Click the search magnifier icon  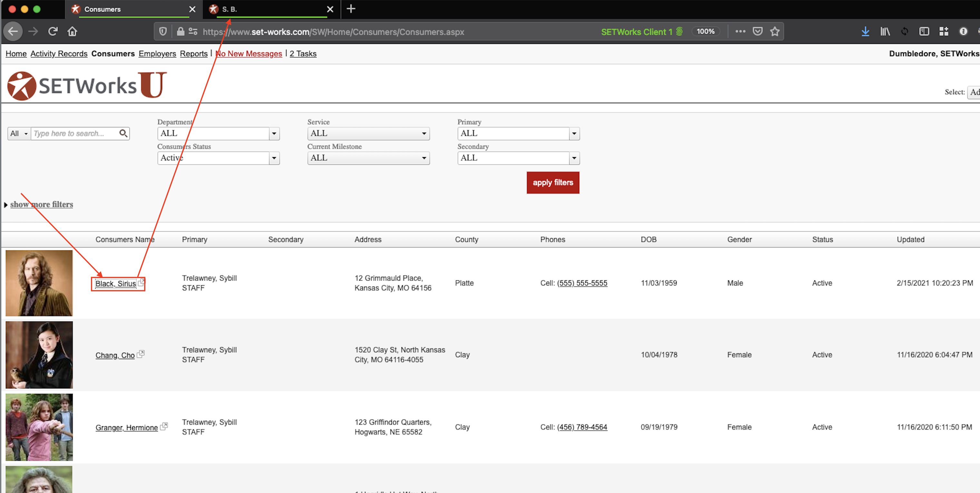click(123, 133)
